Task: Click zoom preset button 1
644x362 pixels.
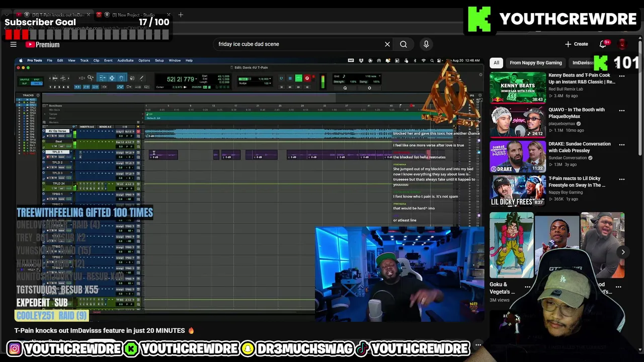Action: [x=50, y=87]
